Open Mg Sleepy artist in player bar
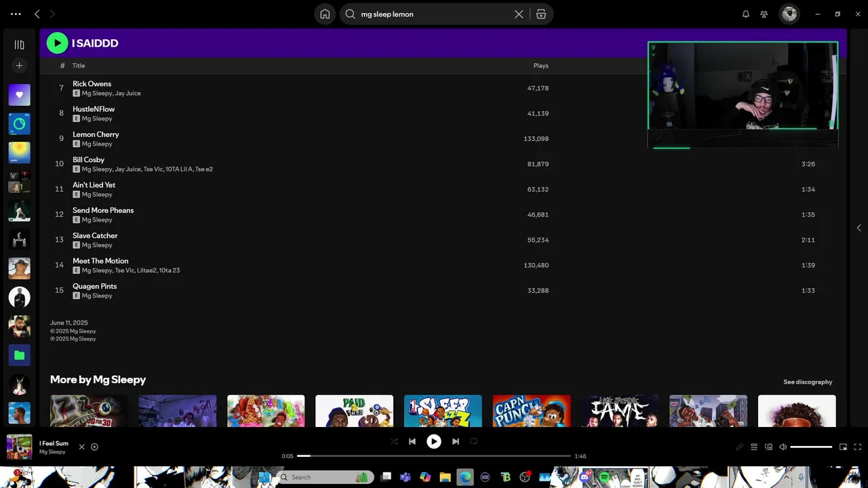The width and height of the screenshot is (868, 488). click(x=52, y=452)
